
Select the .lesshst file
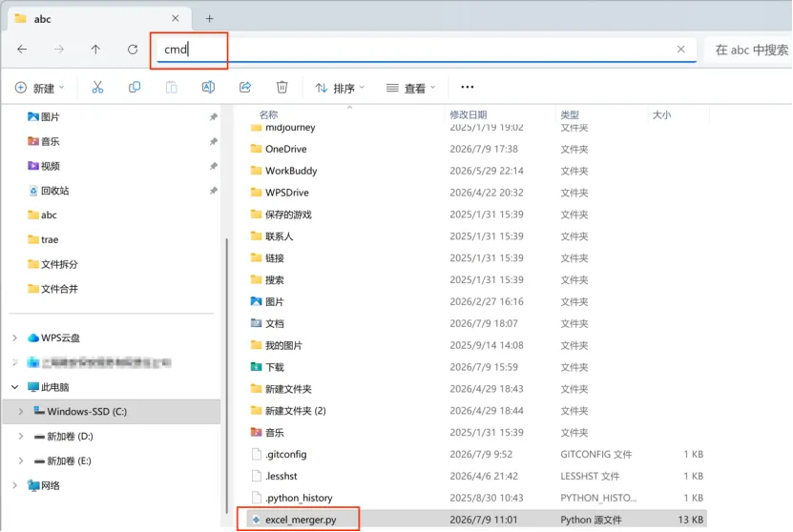(275, 476)
